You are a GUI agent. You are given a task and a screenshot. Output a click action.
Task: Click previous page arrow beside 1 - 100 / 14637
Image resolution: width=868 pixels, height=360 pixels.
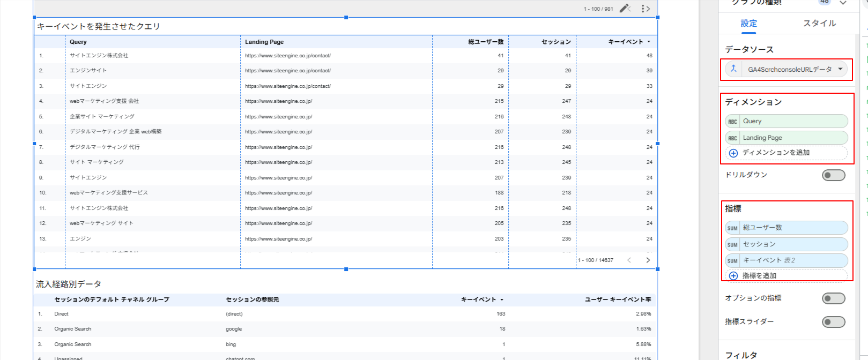[629, 260]
